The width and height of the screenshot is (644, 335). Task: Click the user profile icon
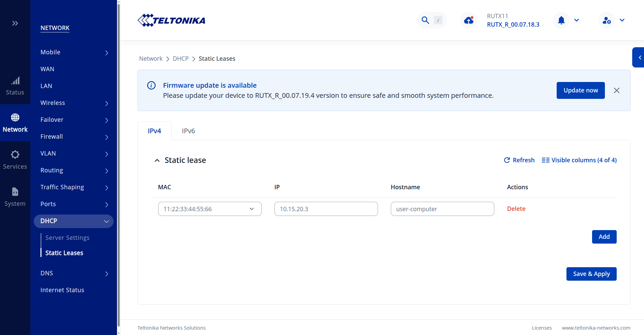pos(607,20)
